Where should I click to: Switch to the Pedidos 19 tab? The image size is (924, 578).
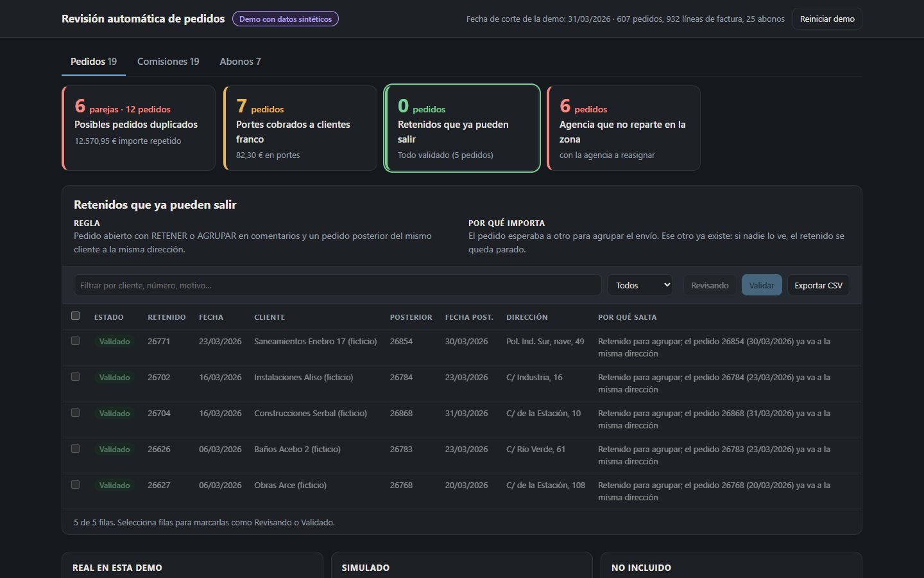tap(94, 62)
